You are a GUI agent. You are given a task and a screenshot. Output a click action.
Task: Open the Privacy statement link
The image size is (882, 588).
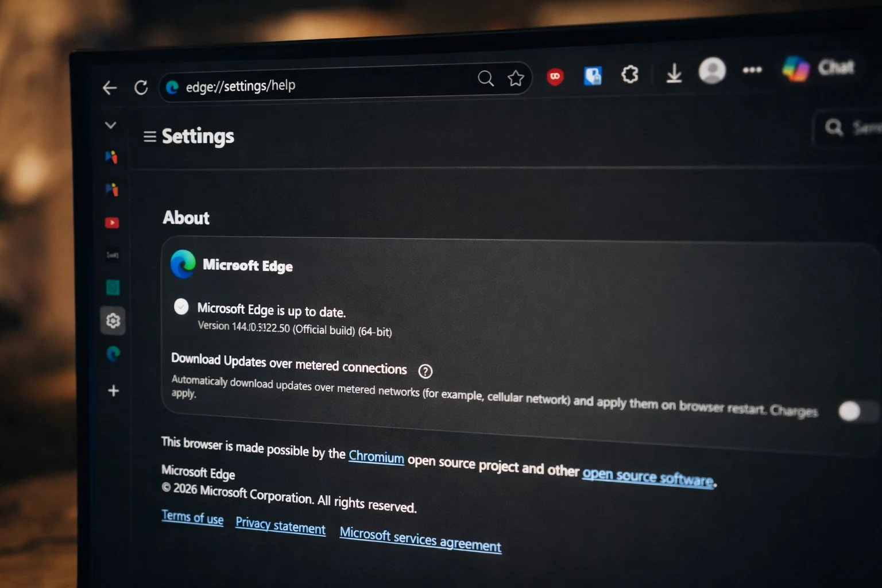point(280,525)
